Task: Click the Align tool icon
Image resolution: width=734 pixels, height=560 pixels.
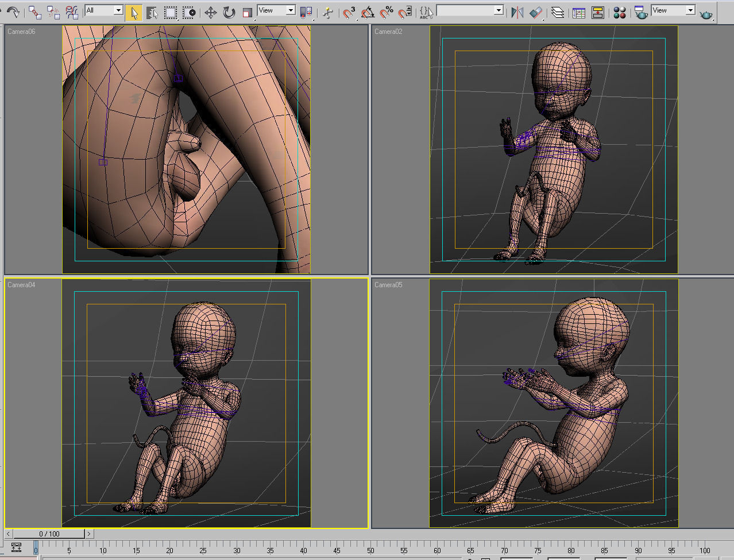Action: point(536,12)
